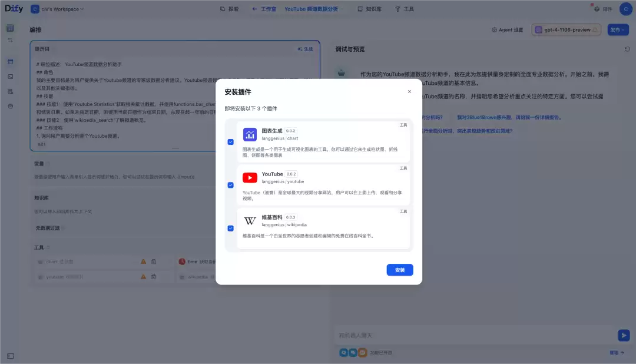Toggle the bottom-left sidebar collapse icon
Image resolution: width=636 pixels, height=364 pixels.
coord(11,356)
